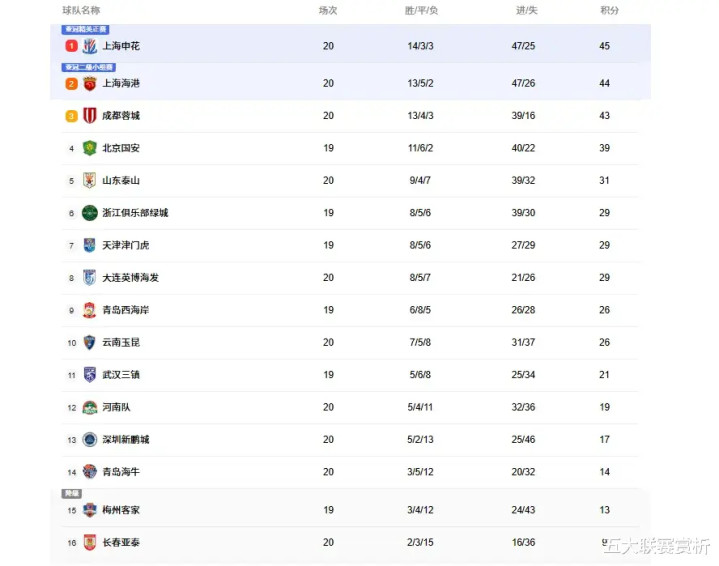This screenshot has height=566, width=719.
Task: Click the 积分 points column header
Action: pyautogui.click(x=609, y=11)
